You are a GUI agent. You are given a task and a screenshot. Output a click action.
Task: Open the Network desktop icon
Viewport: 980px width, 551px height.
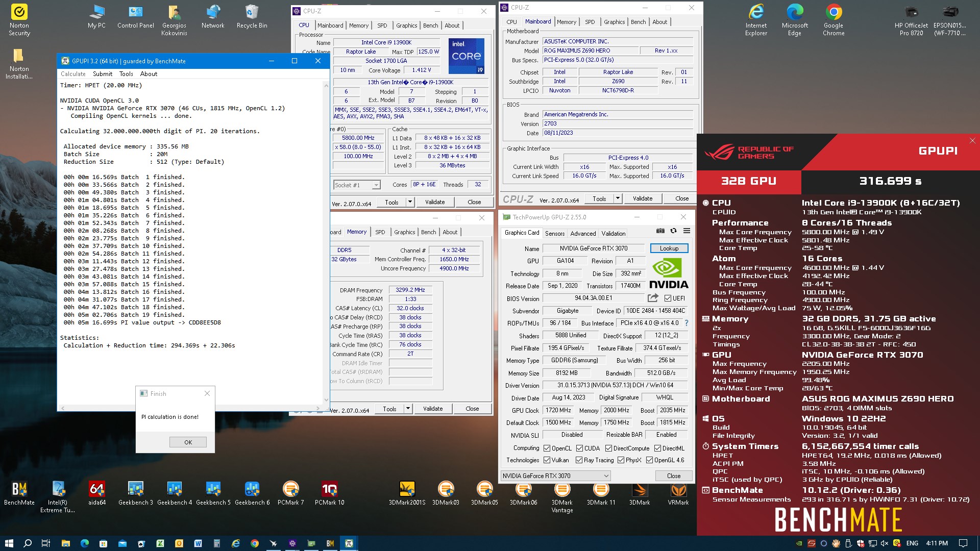click(213, 17)
